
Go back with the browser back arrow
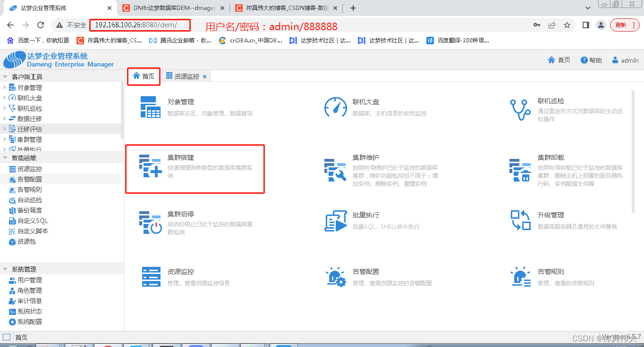click(10, 25)
